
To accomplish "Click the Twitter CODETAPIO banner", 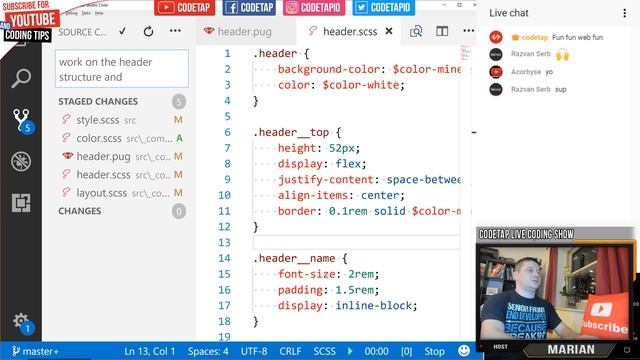I will click(x=384, y=8).
